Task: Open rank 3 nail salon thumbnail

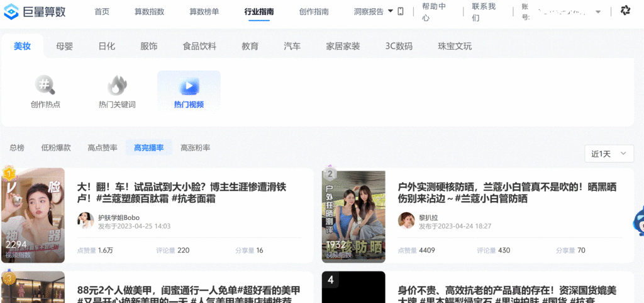Action: [x=33, y=287]
